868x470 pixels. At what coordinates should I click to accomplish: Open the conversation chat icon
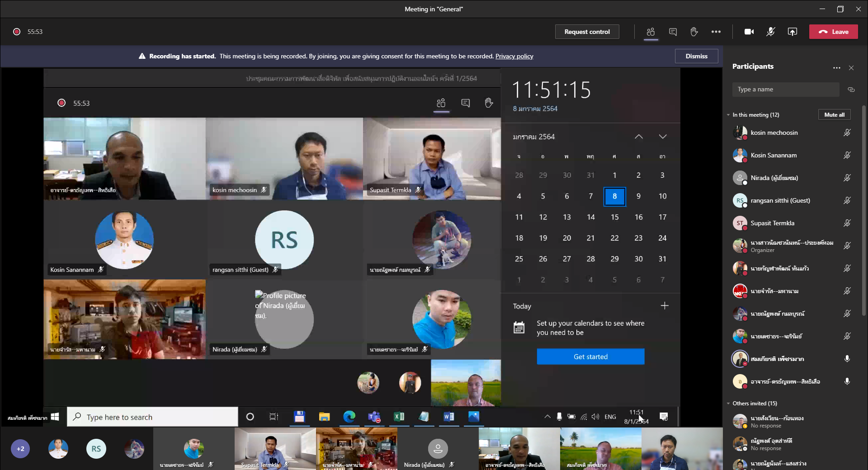tap(673, 32)
